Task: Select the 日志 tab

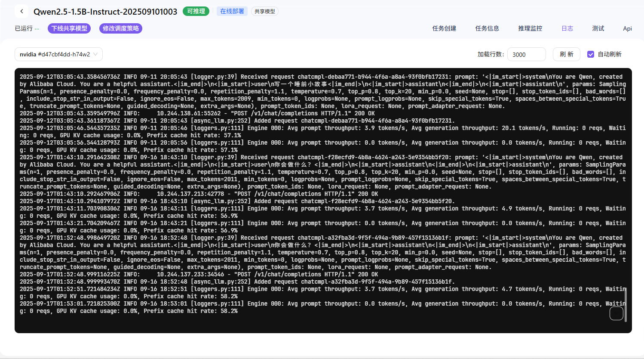Action: pos(567,28)
